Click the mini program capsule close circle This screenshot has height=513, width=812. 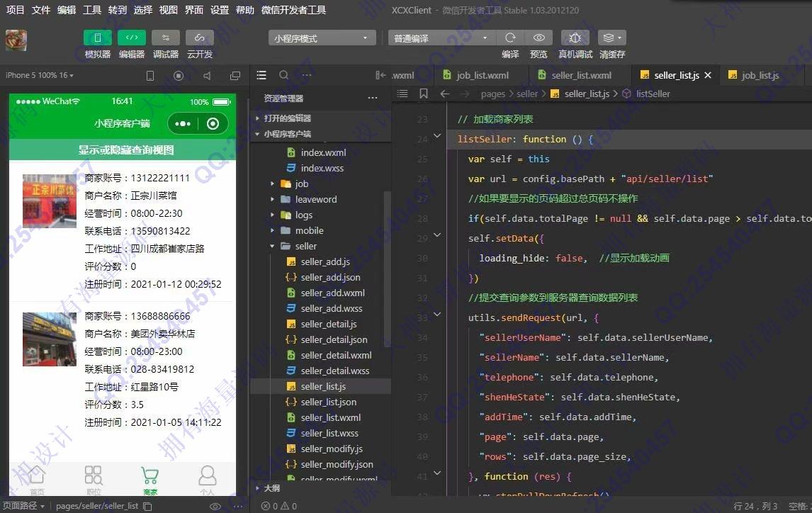[x=213, y=124]
